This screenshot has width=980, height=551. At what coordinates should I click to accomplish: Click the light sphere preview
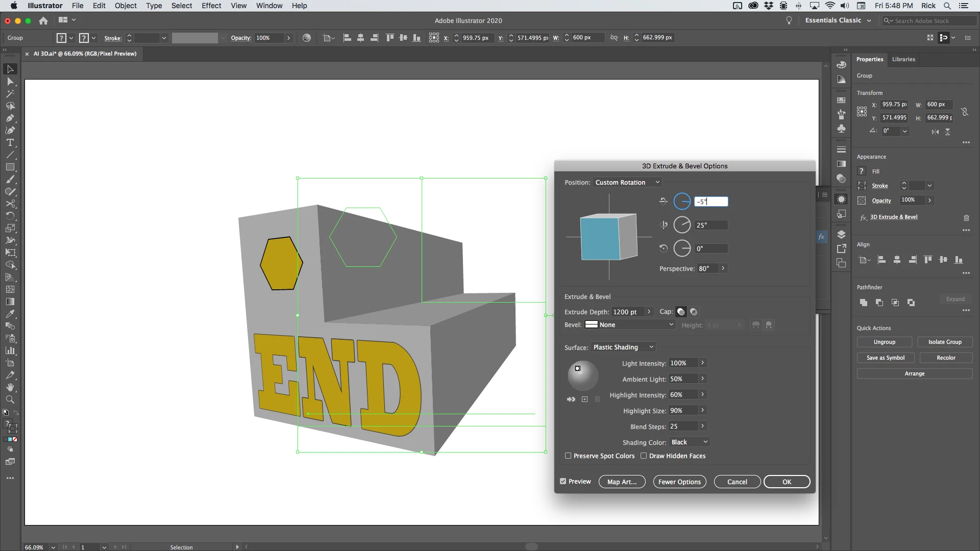(x=583, y=375)
